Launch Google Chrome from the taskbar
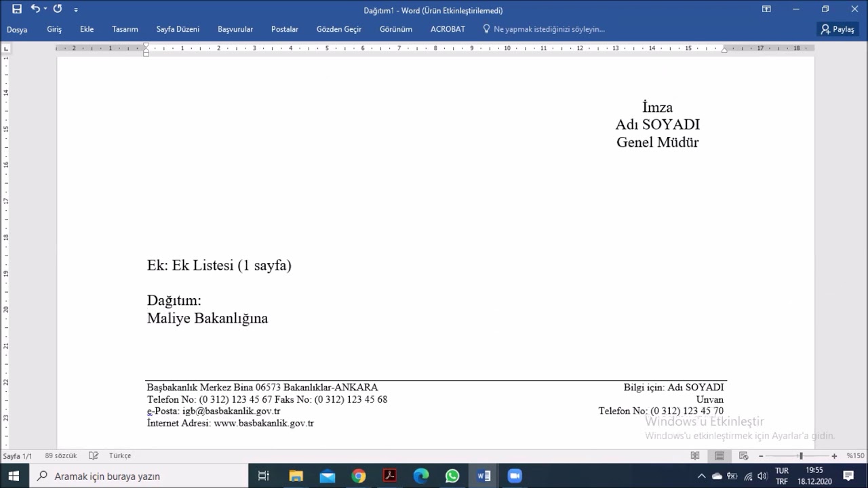This screenshot has height=488, width=868. coord(359,476)
